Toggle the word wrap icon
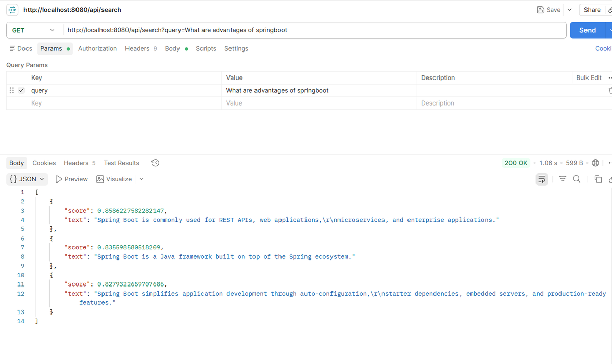Viewport: 612px width, 364px height. (542, 179)
